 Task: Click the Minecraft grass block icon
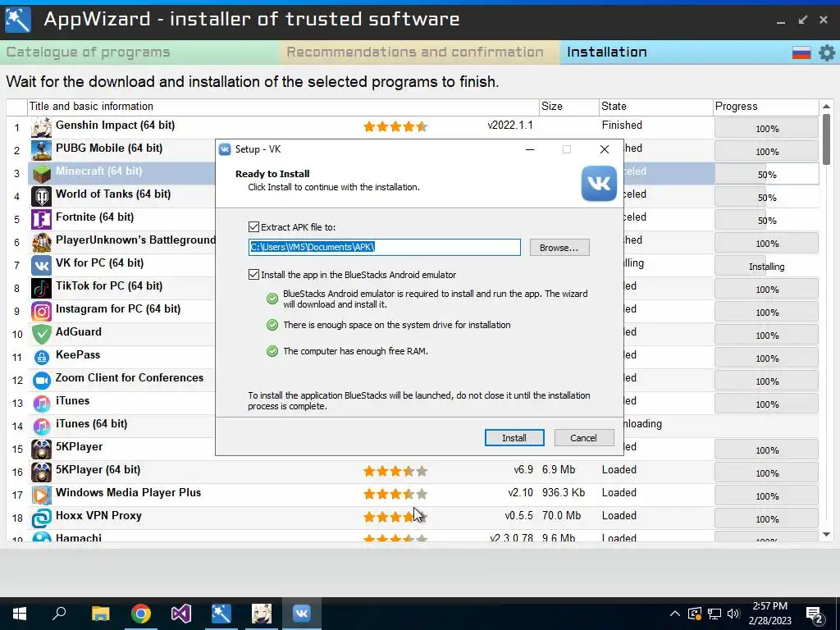(41, 174)
